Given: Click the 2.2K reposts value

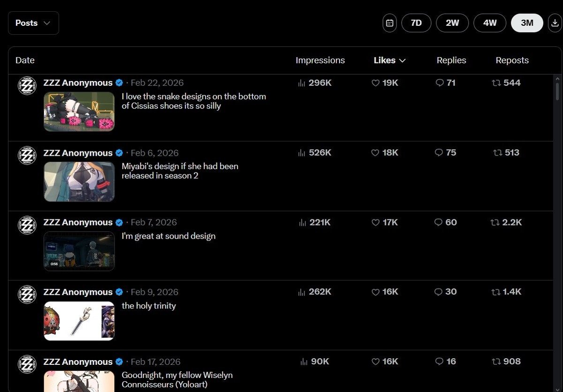Looking at the screenshot, I should tap(512, 222).
